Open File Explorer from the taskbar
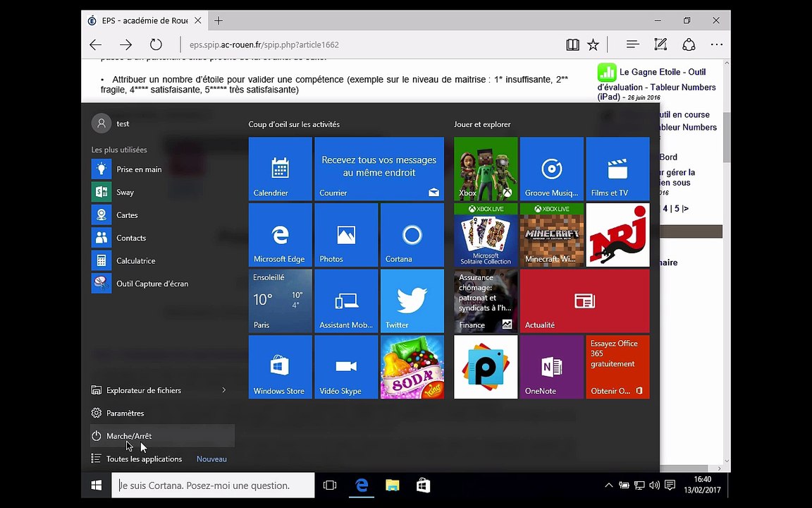The height and width of the screenshot is (508, 812). (393, 485)
